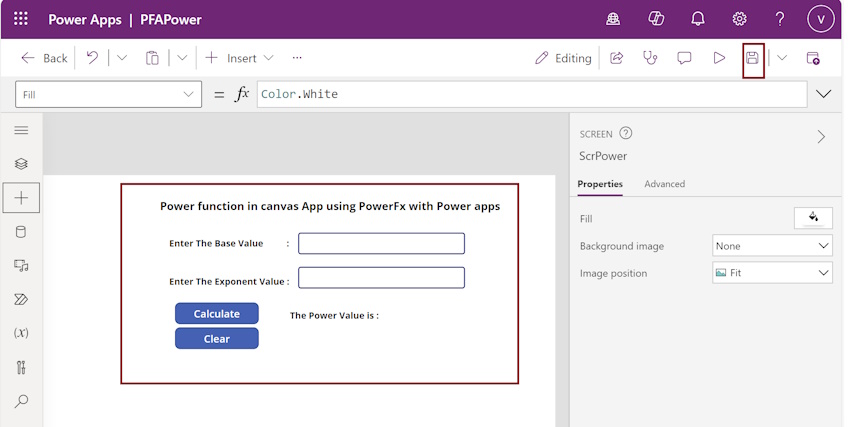850x427 pixels.
Task: Open the Variables (x) pane
Action: [21, 333]
